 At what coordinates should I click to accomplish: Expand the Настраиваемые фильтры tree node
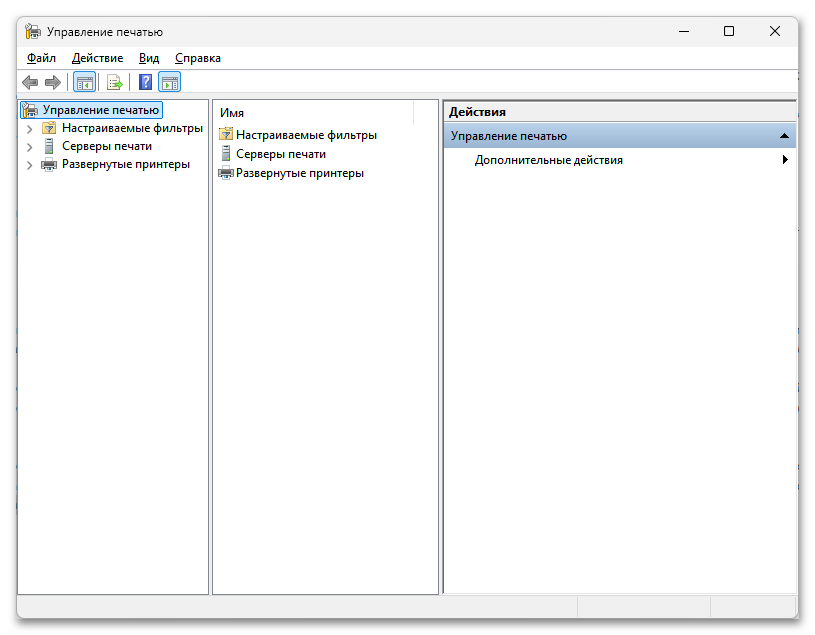[x=30, y=128]
